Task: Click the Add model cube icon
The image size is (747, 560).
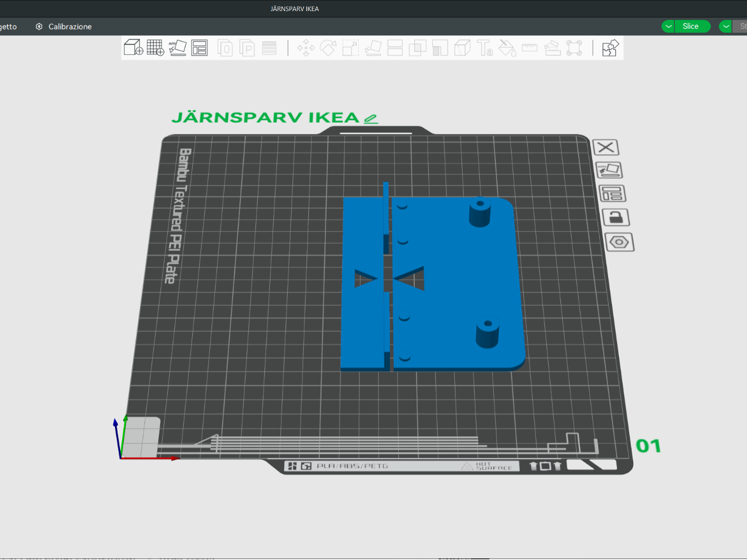Action: [133, 48]
